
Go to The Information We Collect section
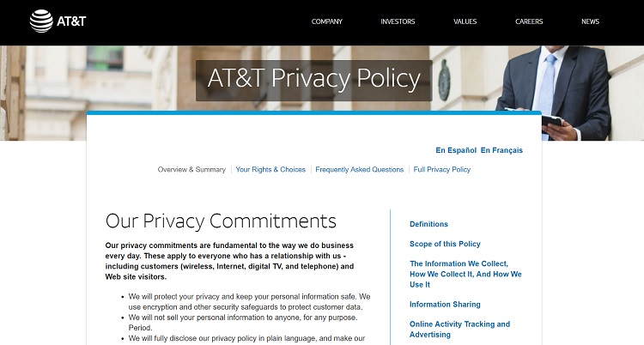tap(465, 274)
